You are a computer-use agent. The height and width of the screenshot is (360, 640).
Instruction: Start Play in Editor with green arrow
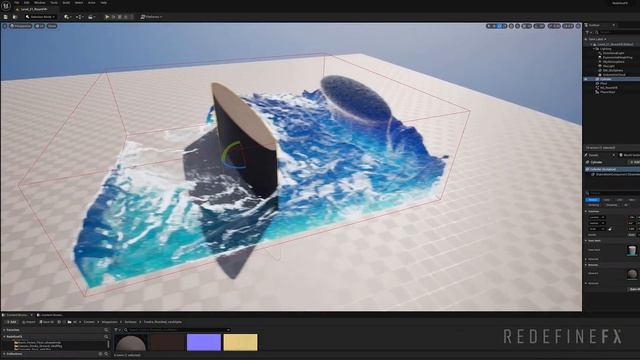click(x=107, y=17)
